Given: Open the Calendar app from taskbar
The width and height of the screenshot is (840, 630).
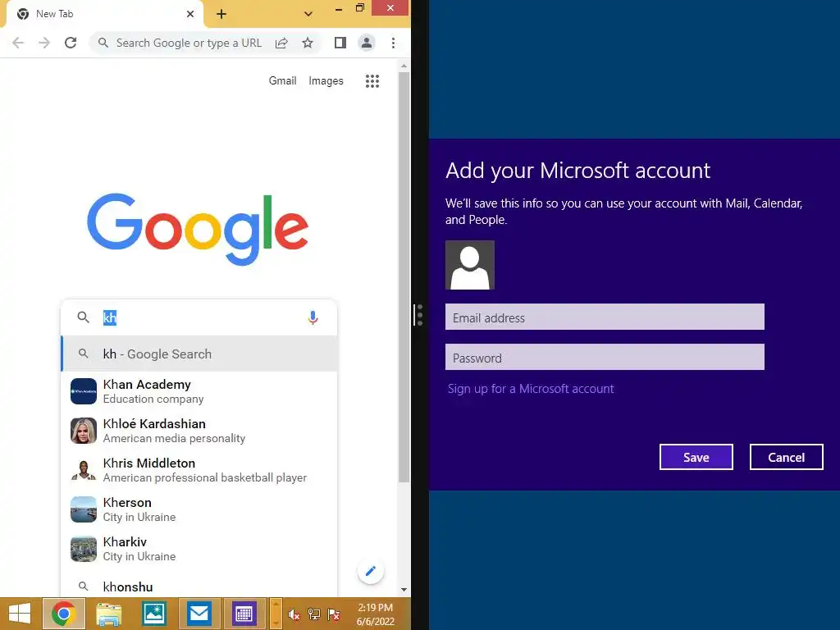Looking at the screenshot, I should tap(244, 614).
